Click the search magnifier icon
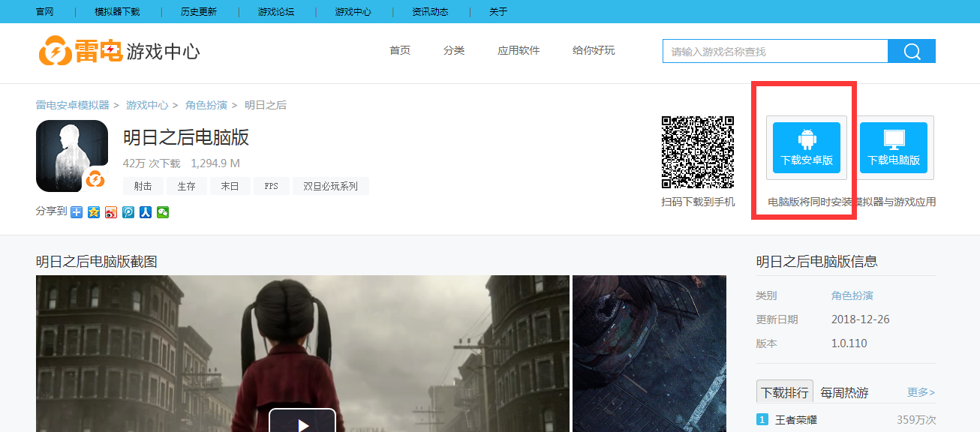Image resolution: width=980 pixels, height=432 pixels. (x=912, y=50)
